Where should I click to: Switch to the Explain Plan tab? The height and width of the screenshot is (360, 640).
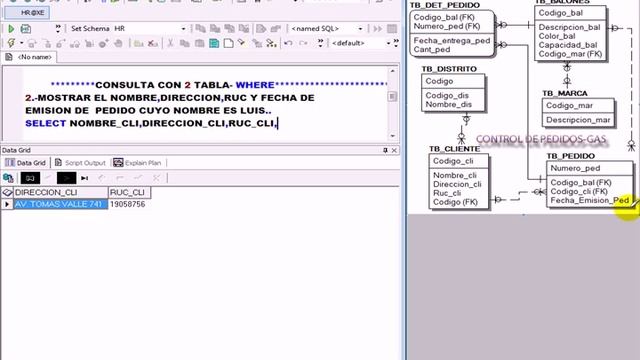pyautogui.click(x=137, y=163)
